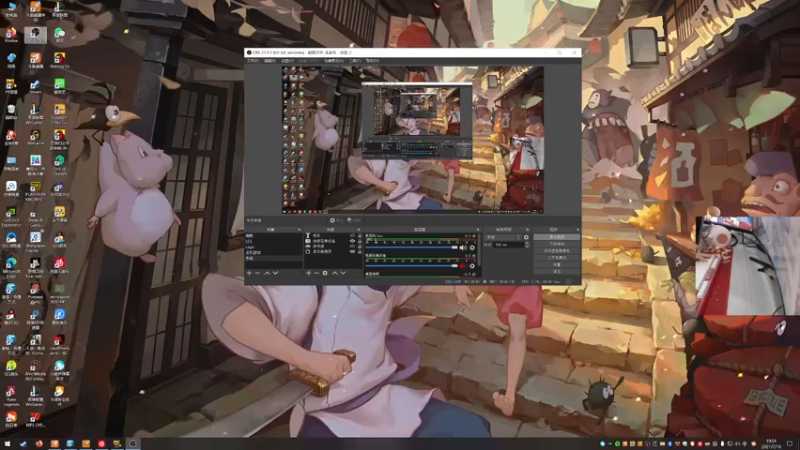
Task: Click the recording button in Controls panel
Action: [x=557, y=243]
